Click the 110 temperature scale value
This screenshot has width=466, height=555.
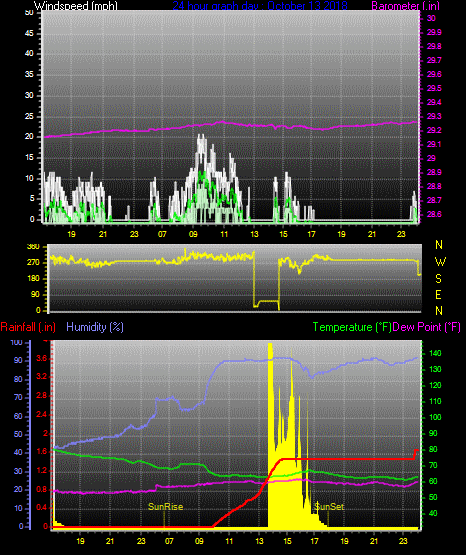click(435, 401)
